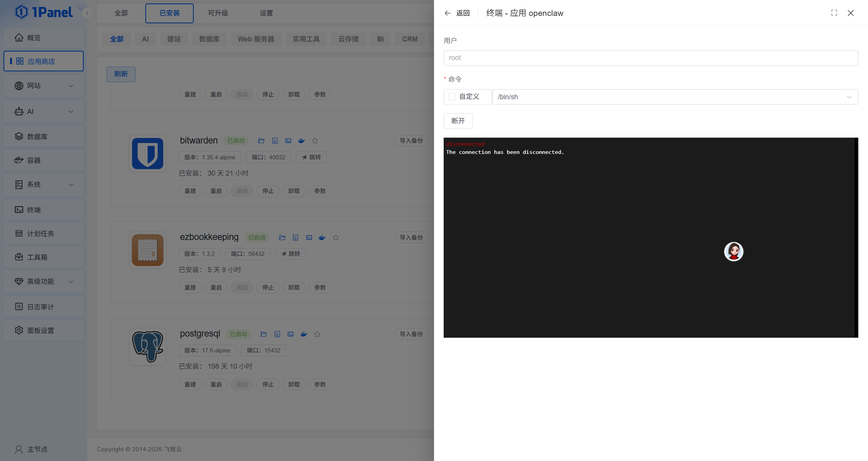Open the /bin/sh command dropdown
The width and height of the screenshot is (868, 461).
click(x=675, y=97)
